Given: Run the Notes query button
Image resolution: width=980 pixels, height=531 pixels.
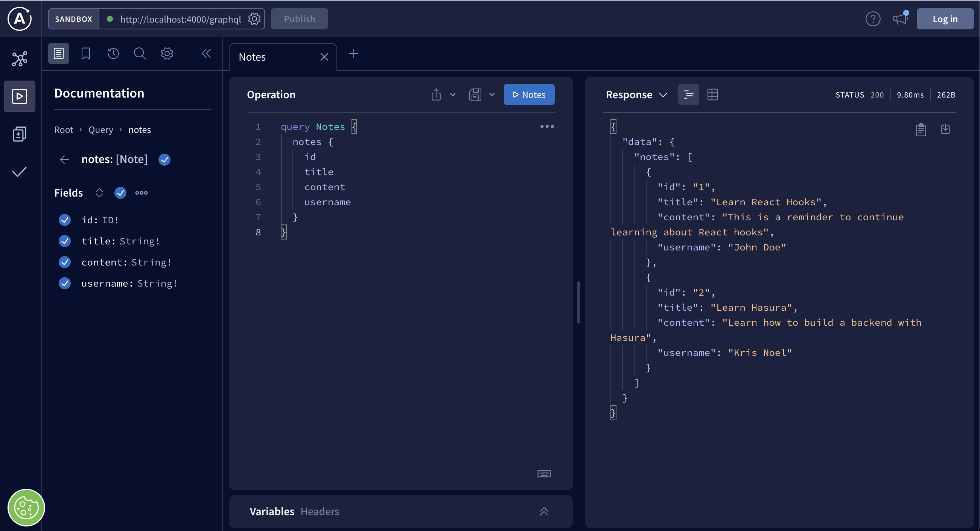Looking at the screenshot, I should 529,95.
